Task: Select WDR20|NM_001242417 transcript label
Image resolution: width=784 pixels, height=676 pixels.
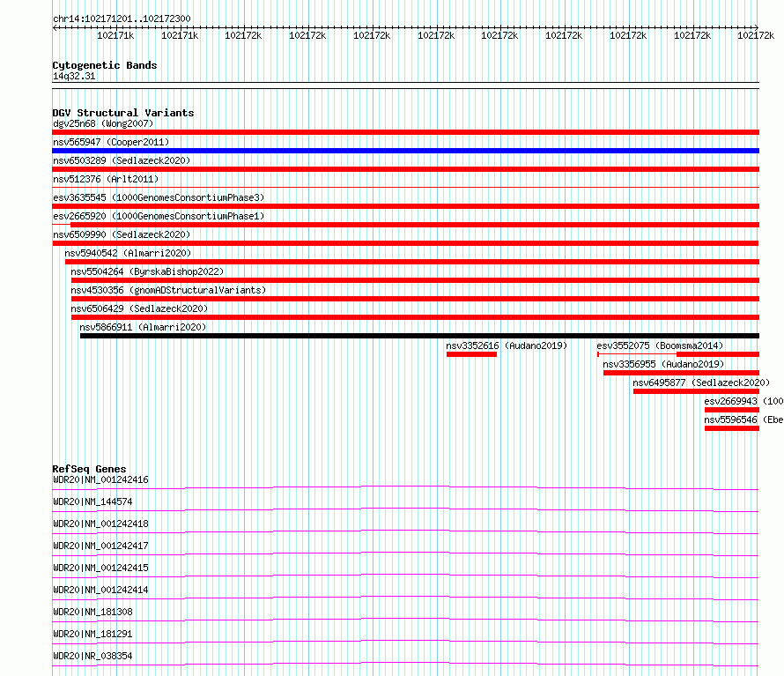Action: 100,546
